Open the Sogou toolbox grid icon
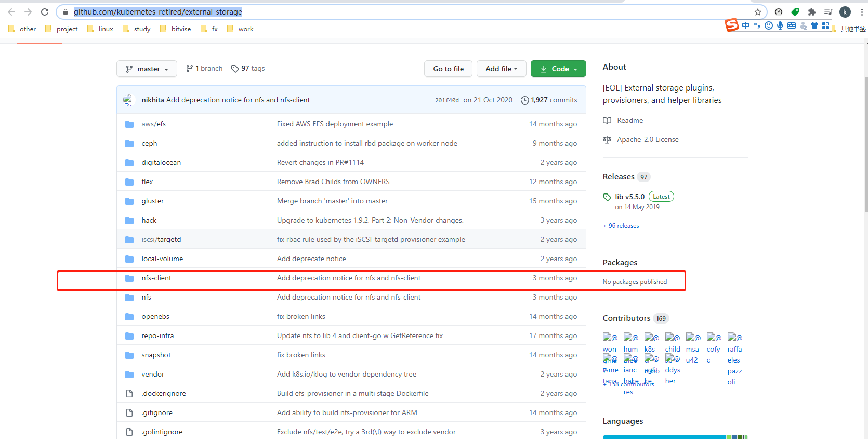The height and width of the screenshot is (439, 868). [826, 25]
